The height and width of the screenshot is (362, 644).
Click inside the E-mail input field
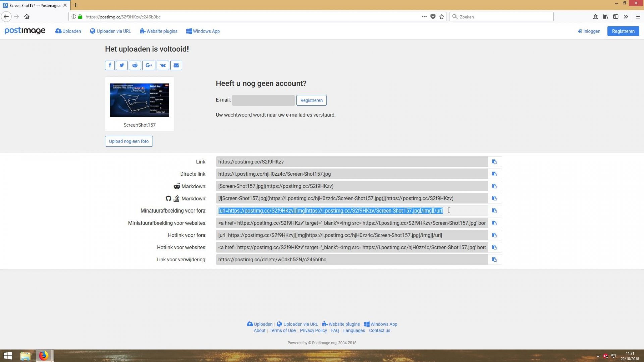pyautogui.click(x=263, y=100)
